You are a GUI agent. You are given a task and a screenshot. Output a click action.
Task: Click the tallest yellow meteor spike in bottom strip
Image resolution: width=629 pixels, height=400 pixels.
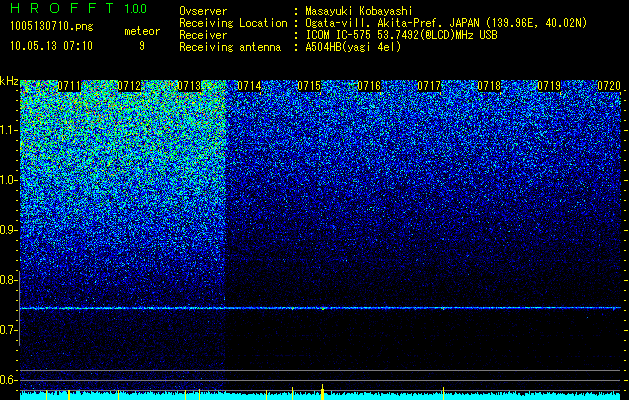[323, 392]
